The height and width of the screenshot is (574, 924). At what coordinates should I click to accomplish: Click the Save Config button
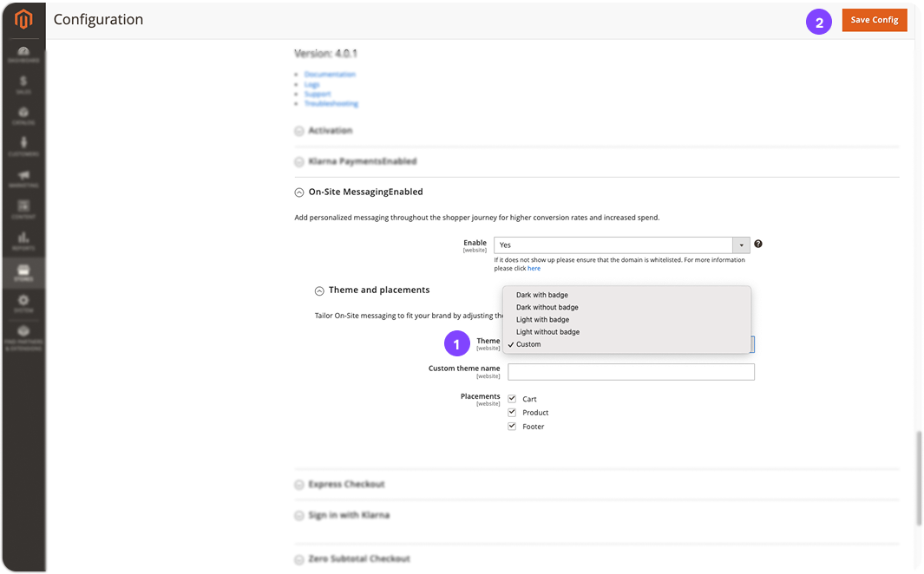point(874,20)
